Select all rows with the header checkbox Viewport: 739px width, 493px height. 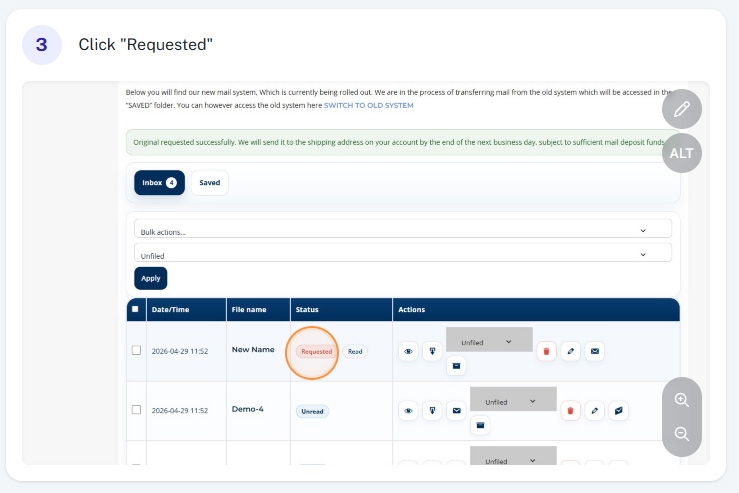(x=135, y=309)
